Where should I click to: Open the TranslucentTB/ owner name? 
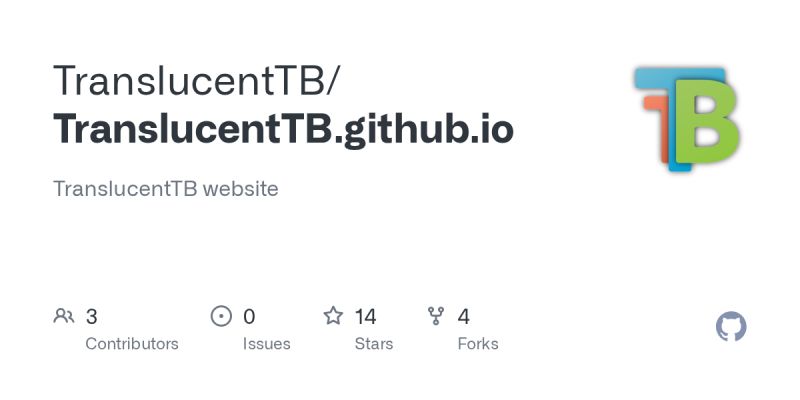[195, 81]
